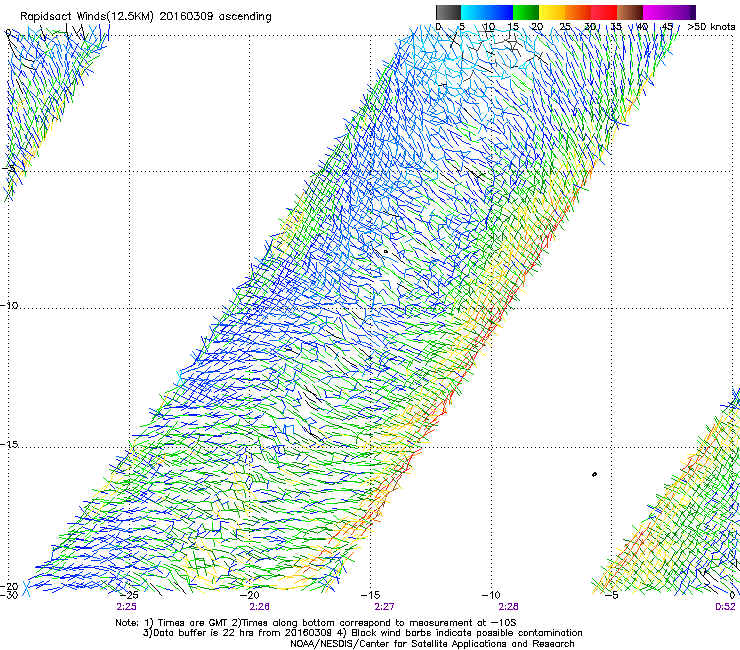Click the "-30" label on the latitude axis
Viewport: 740px width, 650px height.
click(x=9, y=595)
